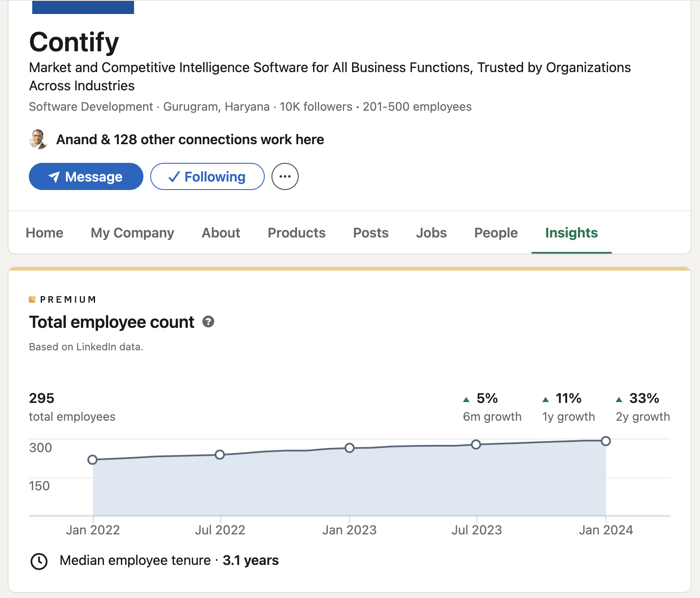700x598 pixels.
Task: Switch to the People tab
Action: pos(496,233)
